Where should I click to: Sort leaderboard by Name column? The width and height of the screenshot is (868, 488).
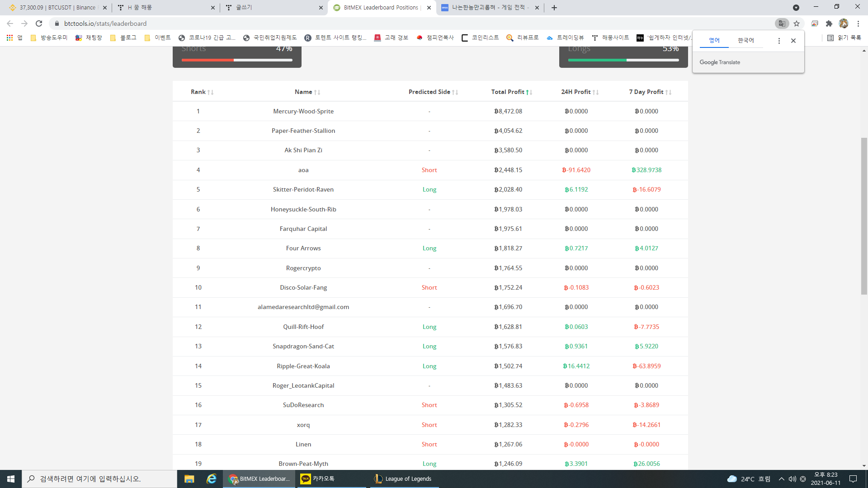[307, 92]
